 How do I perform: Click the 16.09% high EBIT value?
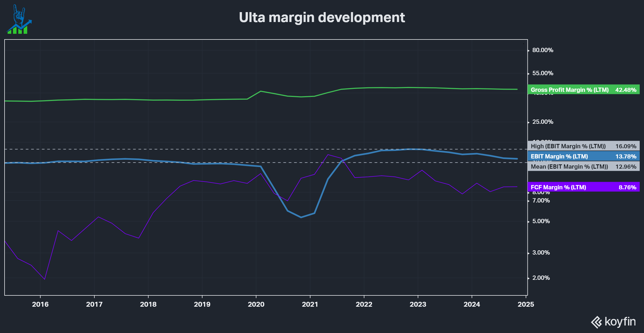626,146
